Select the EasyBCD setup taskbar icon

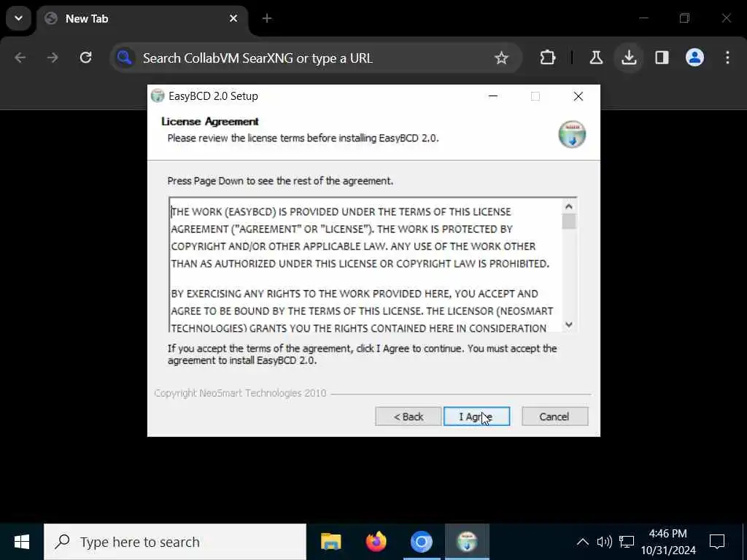[x=467, y=542]
